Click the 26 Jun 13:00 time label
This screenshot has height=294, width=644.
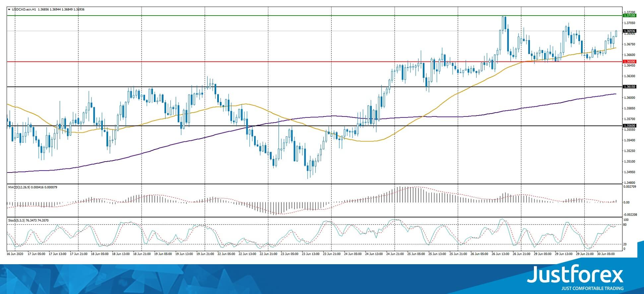coord(500,254)
